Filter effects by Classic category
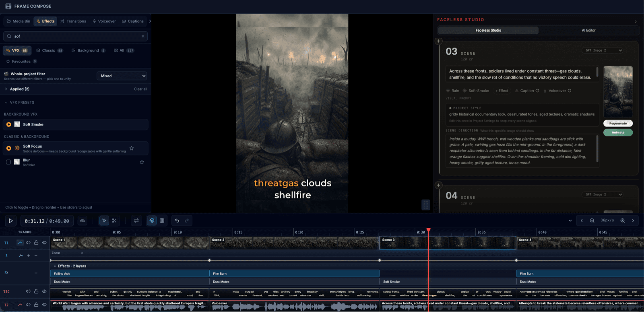The image size is (644, 312). pyautogui.click(x=50, y=51)
